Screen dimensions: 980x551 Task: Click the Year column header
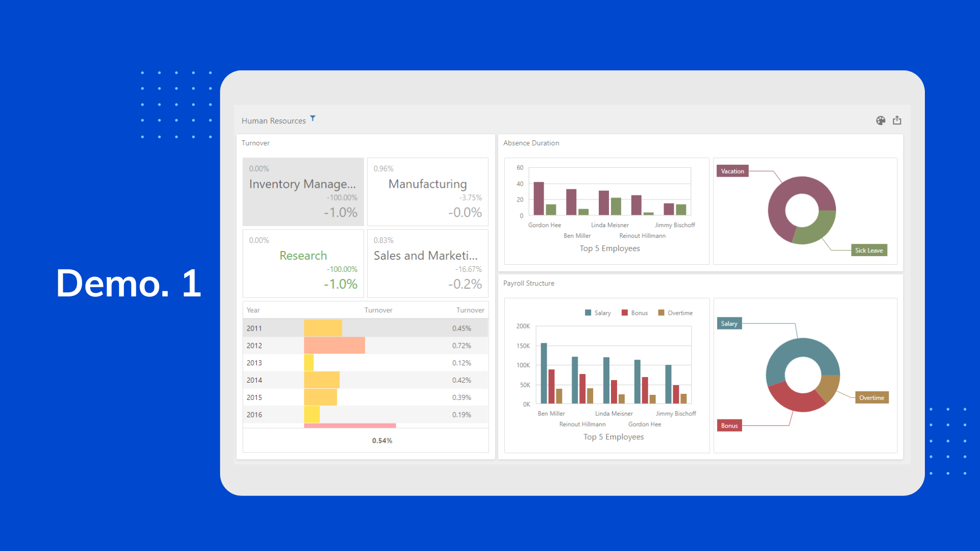click(253, 310)
